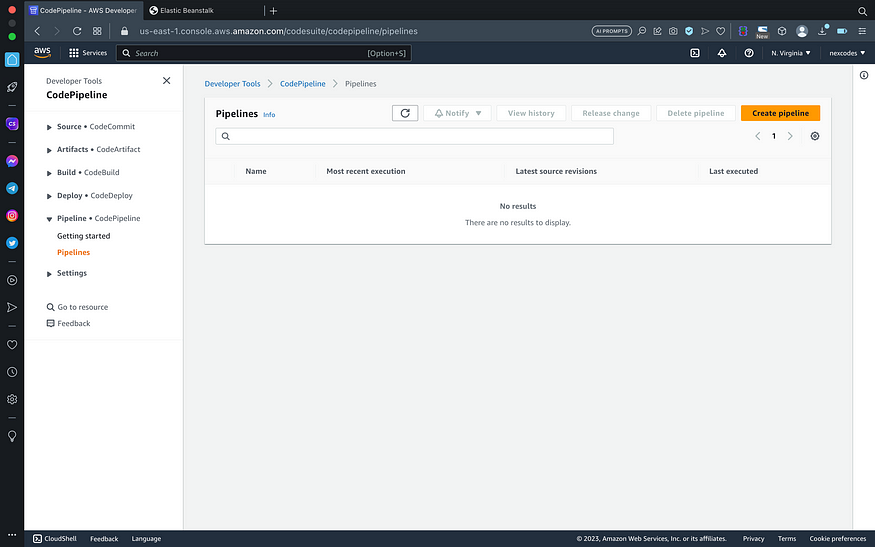Open info panel icon at right edge
This screenshot has width=875, height=547.
click(864, 75)
